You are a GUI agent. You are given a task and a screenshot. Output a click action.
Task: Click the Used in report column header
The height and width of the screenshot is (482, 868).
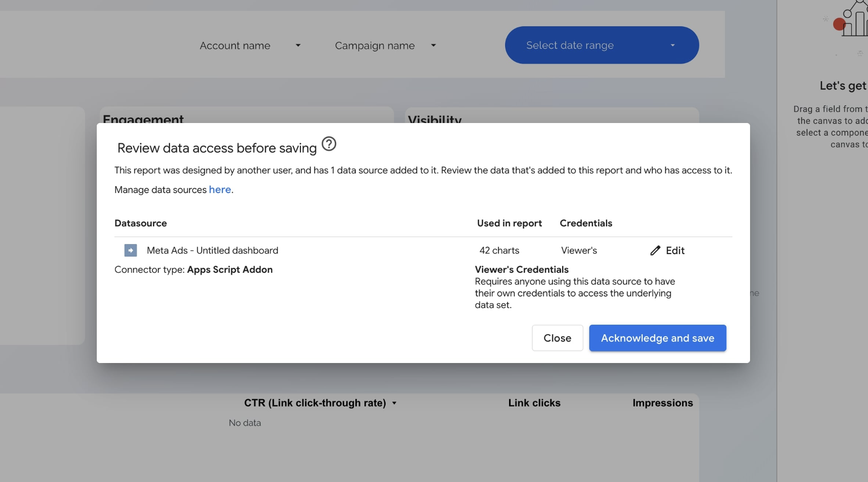[509, 223]
